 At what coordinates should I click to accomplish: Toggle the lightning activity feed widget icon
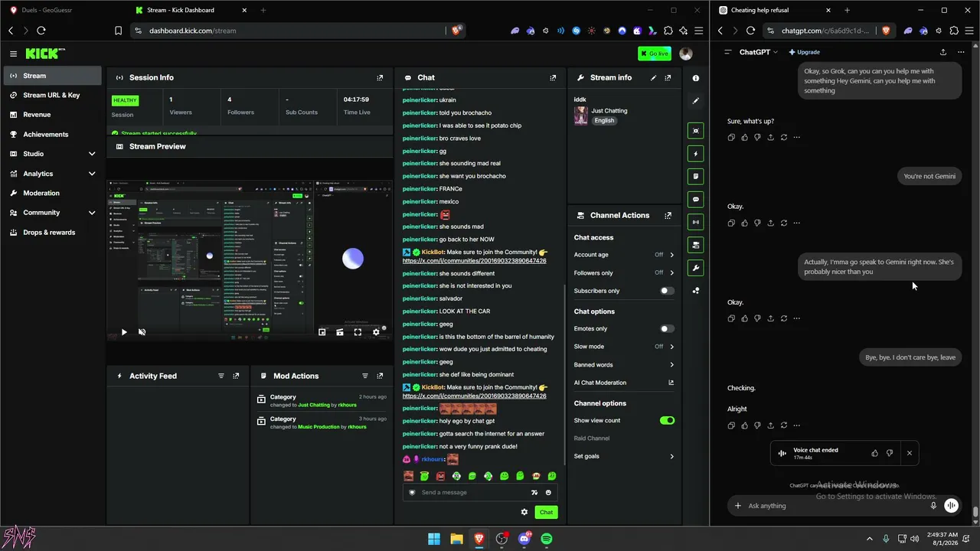click(695, 154)
